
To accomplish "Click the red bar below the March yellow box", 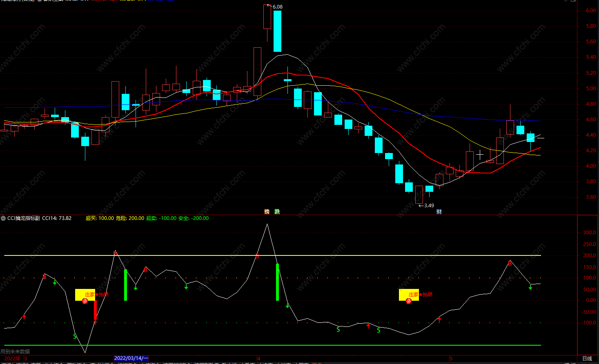I will (95, 311).
